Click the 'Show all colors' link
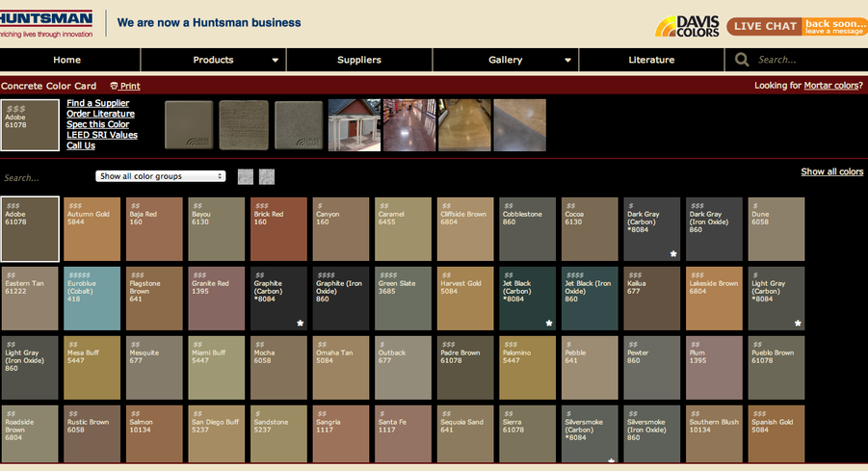Image resolution: width=868 pixels, height=471 pixels. [831, 171]
